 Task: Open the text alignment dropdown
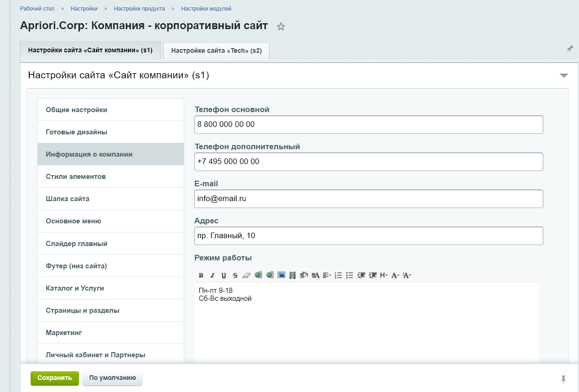[327, 275]
